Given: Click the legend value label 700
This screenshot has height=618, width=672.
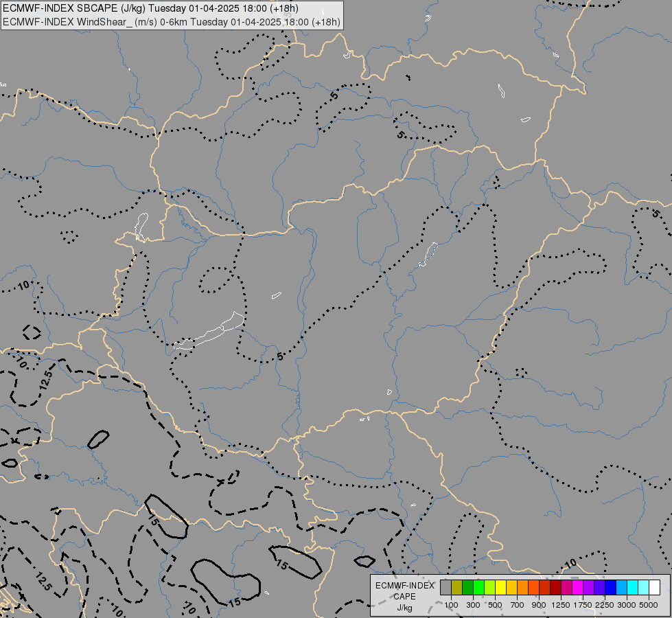Looking at the screenshot, I should click(517, 605).
